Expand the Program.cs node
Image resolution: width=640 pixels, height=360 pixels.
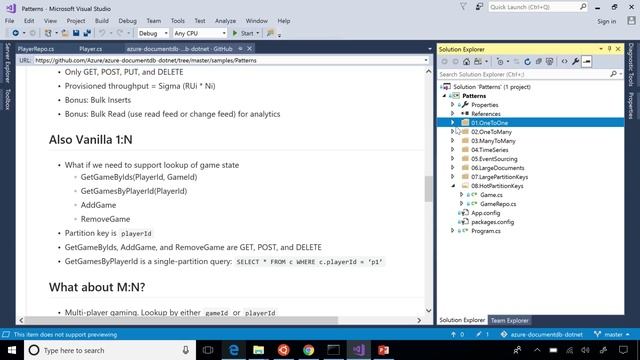tap(452, 231)
